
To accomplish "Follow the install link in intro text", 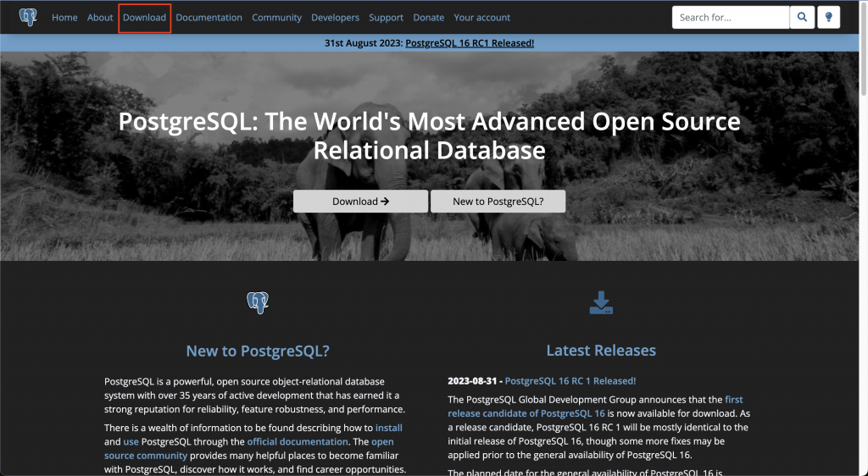I will click(388, 428).
